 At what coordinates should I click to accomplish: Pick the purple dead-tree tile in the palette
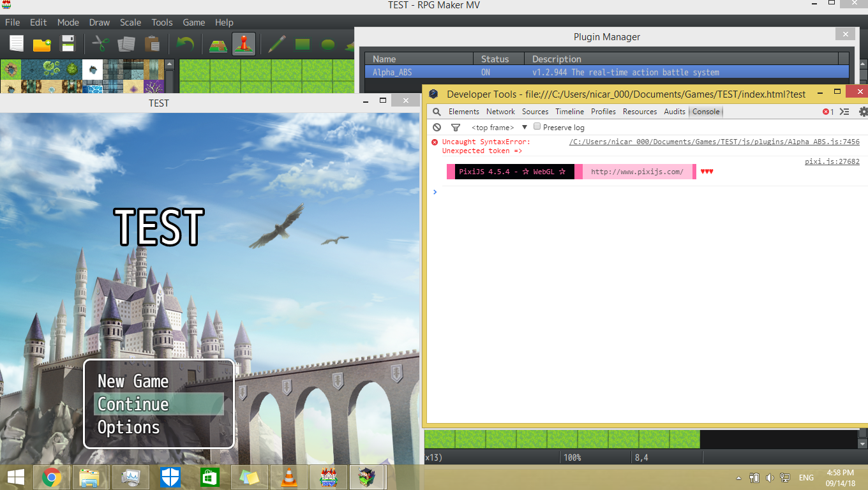pyautogui.click(x=154, y=87)
